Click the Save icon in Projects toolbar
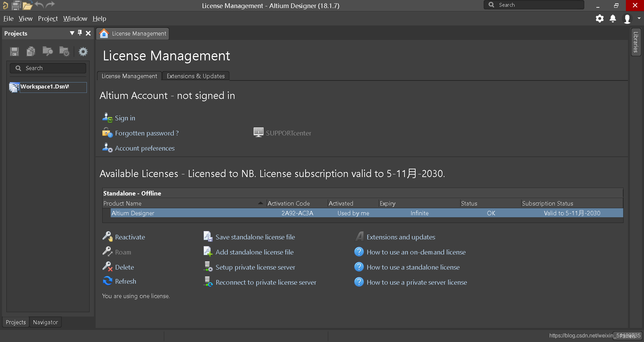Viewport: 644px width, 342px height. click(14, 52)
